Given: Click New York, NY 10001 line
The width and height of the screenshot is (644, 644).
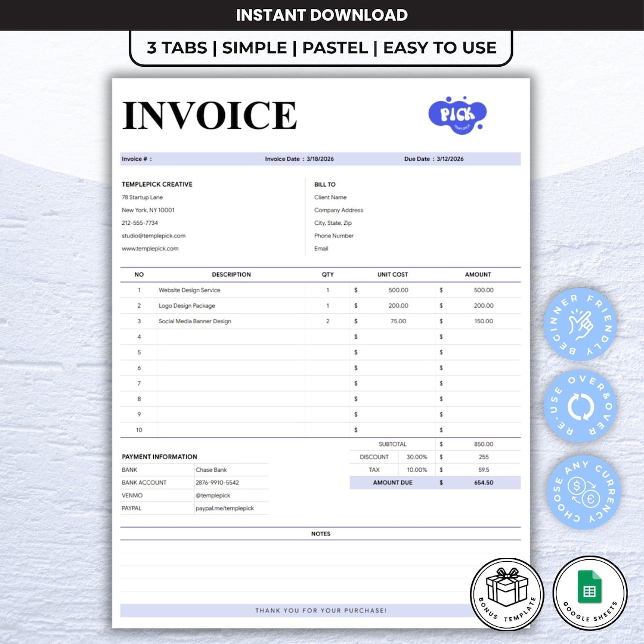Looking at the screenshot, I should (148, 210).
